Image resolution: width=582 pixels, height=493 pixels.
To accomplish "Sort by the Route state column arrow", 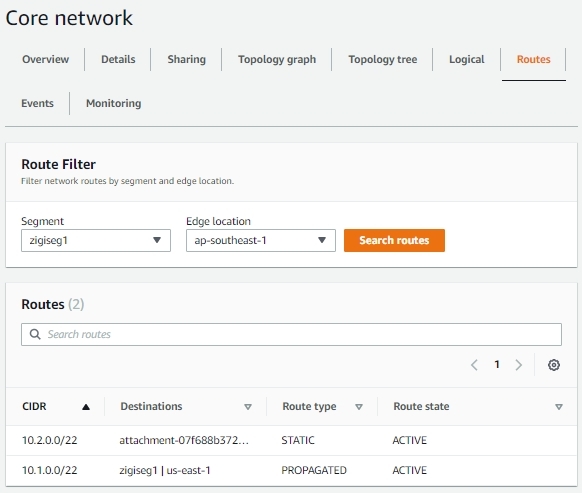I will click(x=559, y=407).
